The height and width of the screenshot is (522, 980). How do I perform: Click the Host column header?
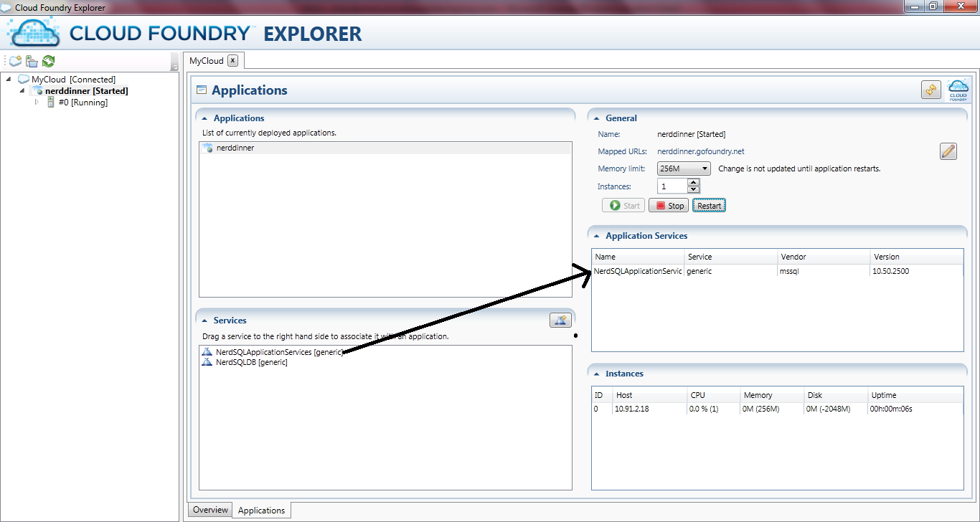pos(649,395)
